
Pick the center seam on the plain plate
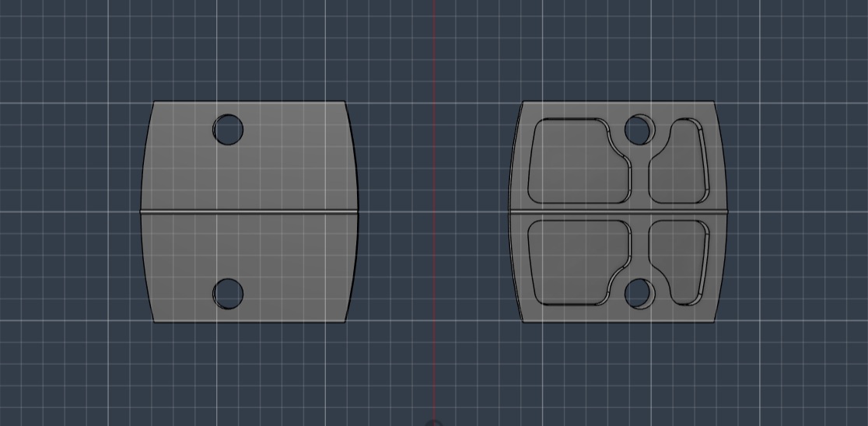point(249,211)
